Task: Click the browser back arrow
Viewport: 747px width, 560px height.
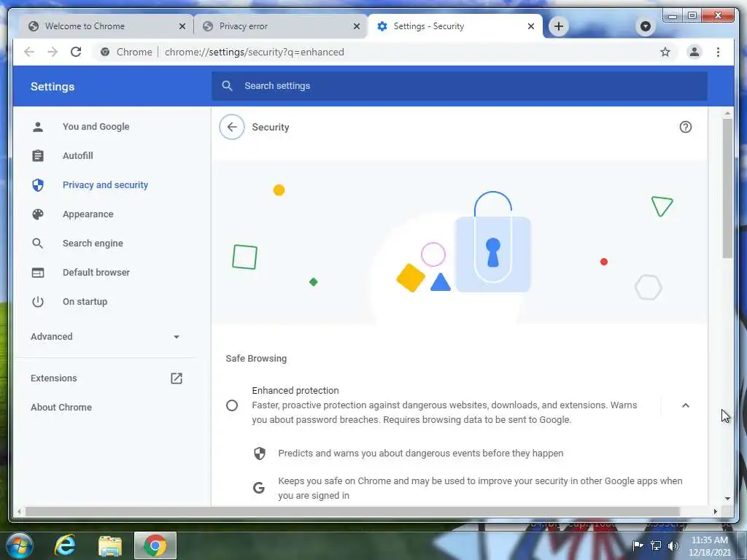Action: click(x=29, y=52)
